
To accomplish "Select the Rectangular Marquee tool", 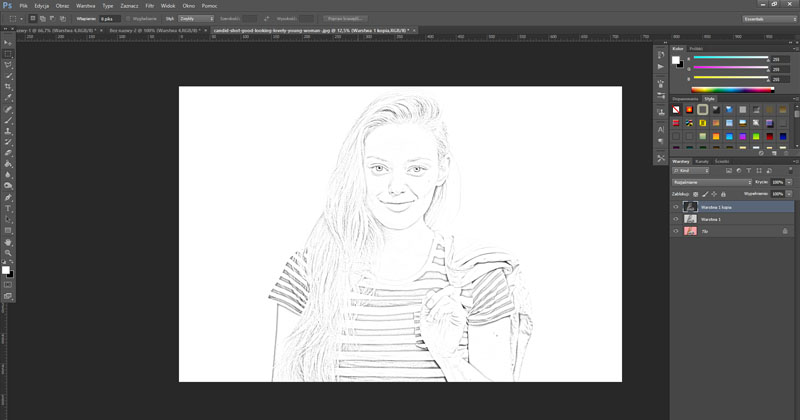I will coord(9,53).
